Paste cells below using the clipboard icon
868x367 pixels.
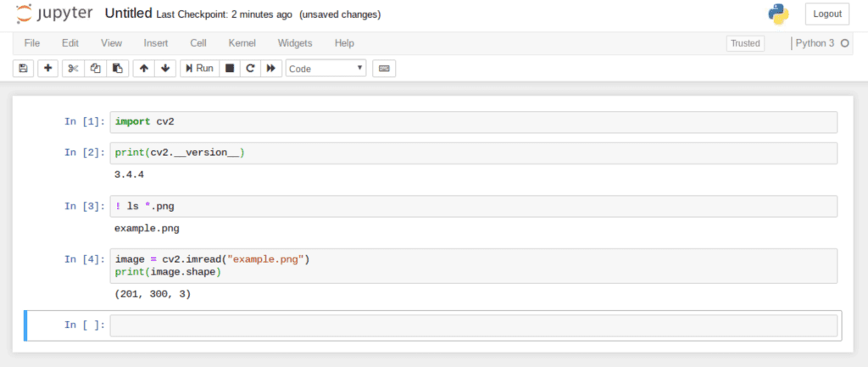coord(117,69)
